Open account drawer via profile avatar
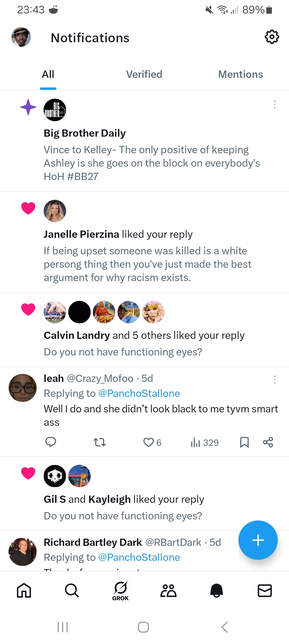The width and height of the screenshot is (289, 644). (x=21, y=37)
